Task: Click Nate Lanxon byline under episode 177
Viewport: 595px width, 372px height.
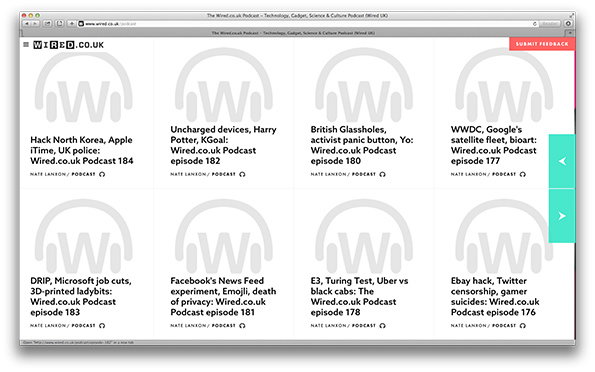Action: pos(468,174)
